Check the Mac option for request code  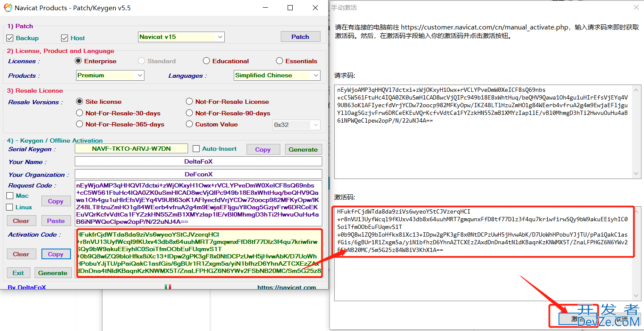pyautogui.click(x=10, y=196)
